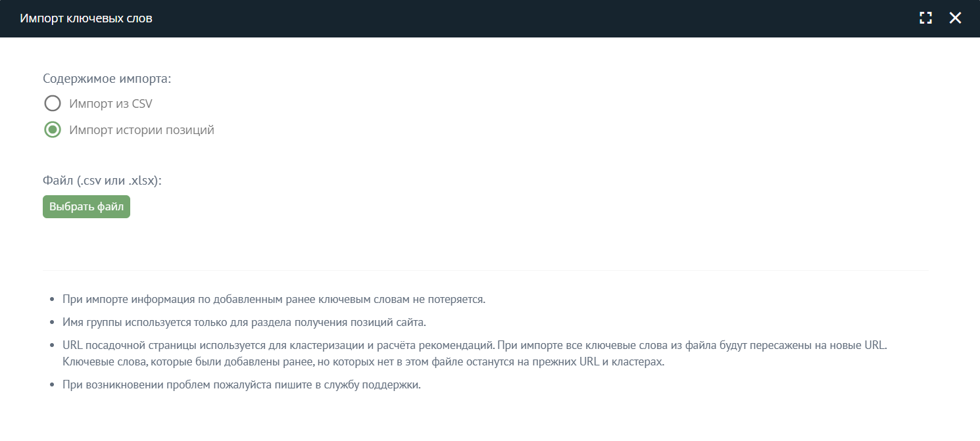Click note about writing to службу поддержки
Image resolution: width=980 pixels, height=441 pixels.
pyautogui.click(x=241, y=385)
